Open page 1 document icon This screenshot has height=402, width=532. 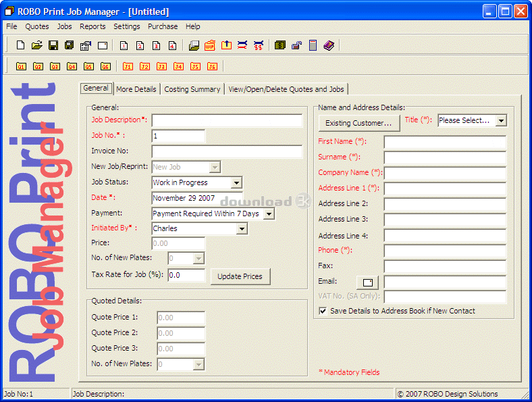(x=124, y=45)
